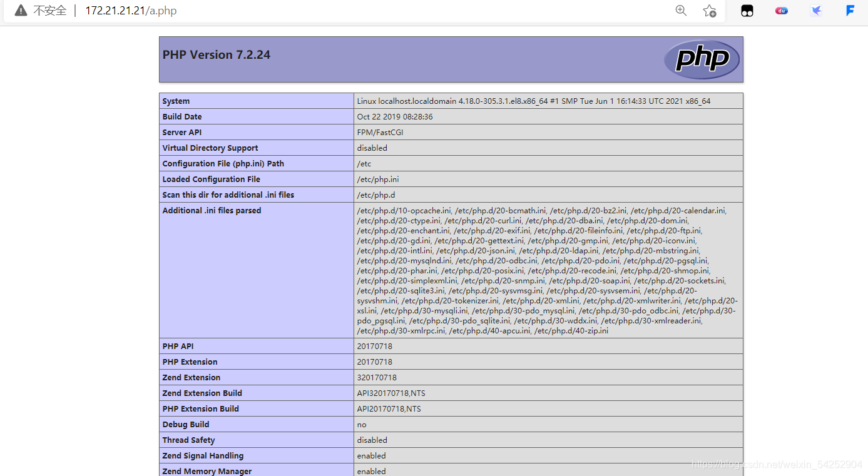Select the Thread Safety label
This screenshot has height=476, width=868.
188,440
